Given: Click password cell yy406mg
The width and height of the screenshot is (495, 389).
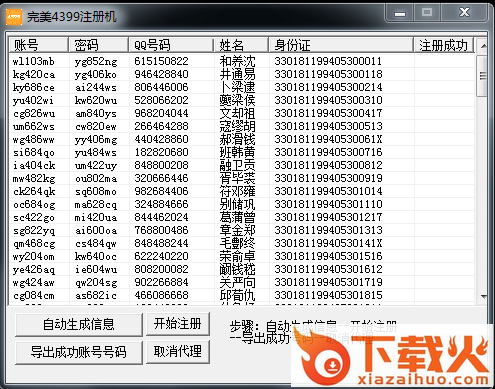Looking at the screenshot, I should [96, 139].
